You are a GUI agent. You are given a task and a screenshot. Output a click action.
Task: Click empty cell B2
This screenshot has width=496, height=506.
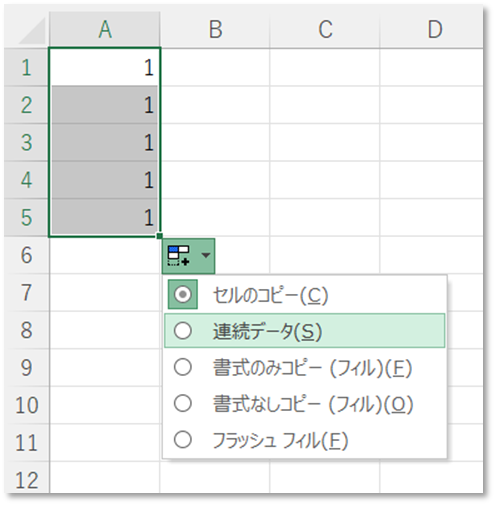coord(215,105)
